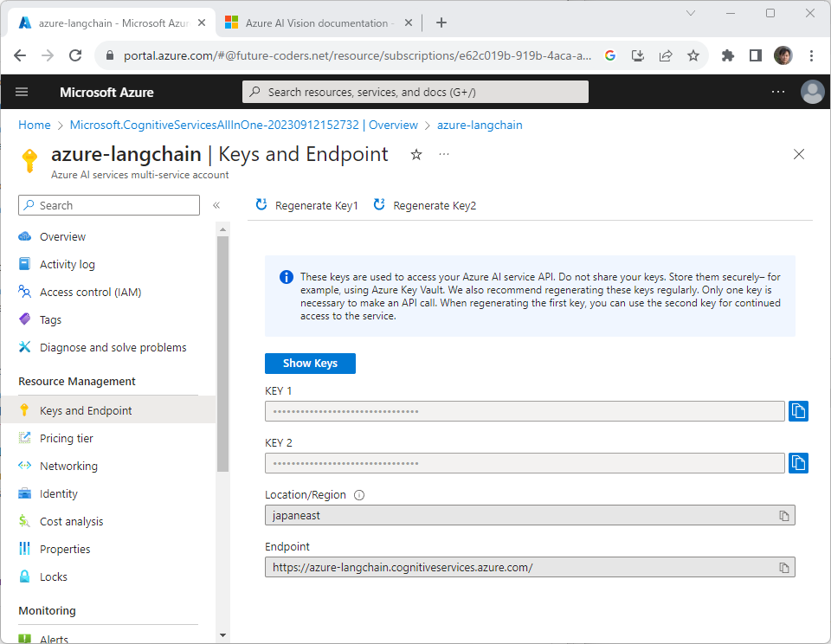Click the site lock icon in address bar
This screenshot has width=831, height=644.
click(110, 55)
